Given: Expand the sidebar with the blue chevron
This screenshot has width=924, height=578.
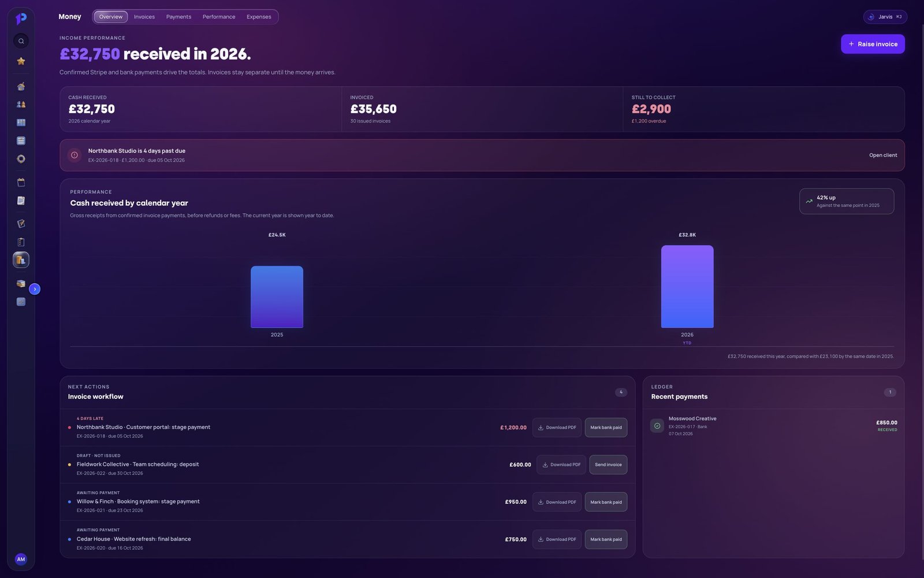Looking at the screenshot, I should pyautogui.click(x=35, y=289).
